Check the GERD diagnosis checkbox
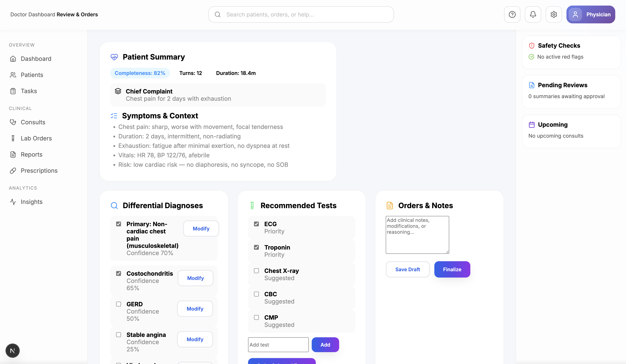This screenshot has height=364, width=626. pos(119,304)
